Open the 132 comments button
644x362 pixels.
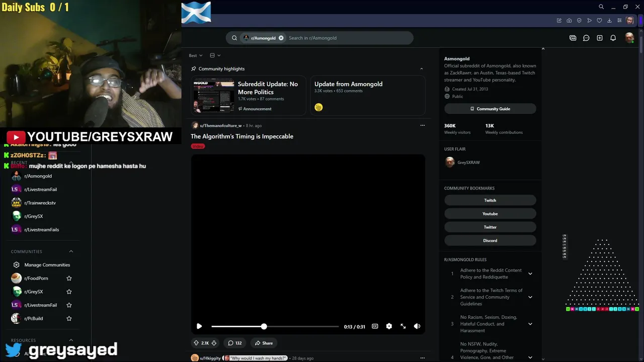click(234, 343)
